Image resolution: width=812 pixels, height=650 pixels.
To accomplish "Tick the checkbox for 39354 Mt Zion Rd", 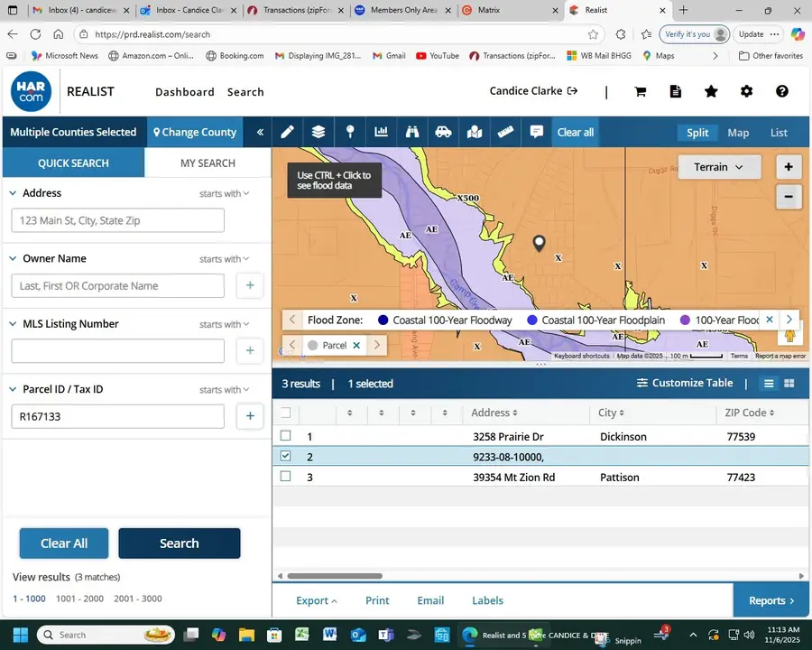I will 286,477.
